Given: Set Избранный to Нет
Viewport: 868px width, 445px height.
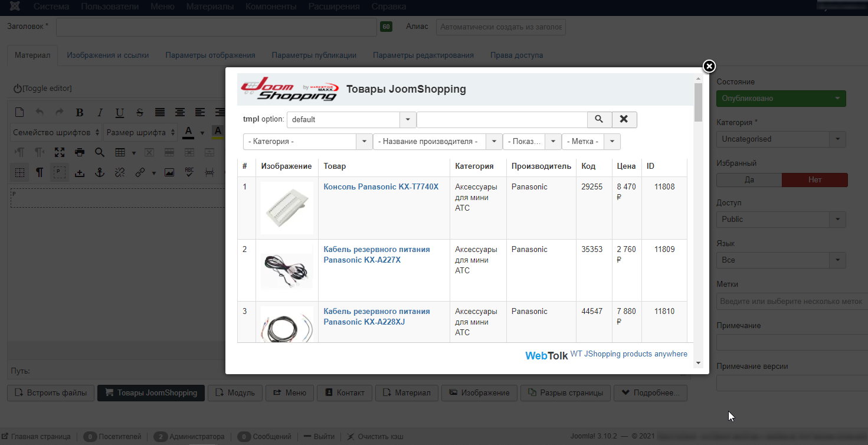Looking at the screenshot, I should click(x=814, y=180).
